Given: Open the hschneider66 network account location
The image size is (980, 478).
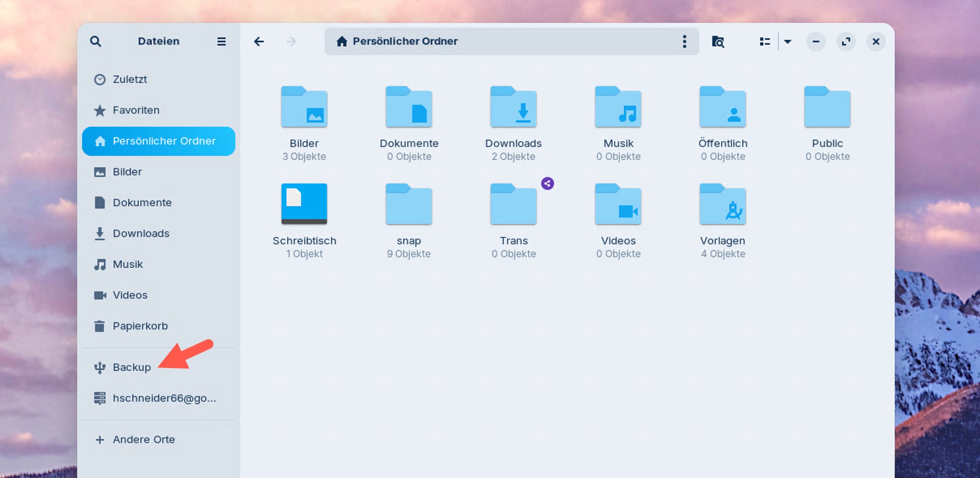Looking at the screenshot, I should click(x=164, y=398).
